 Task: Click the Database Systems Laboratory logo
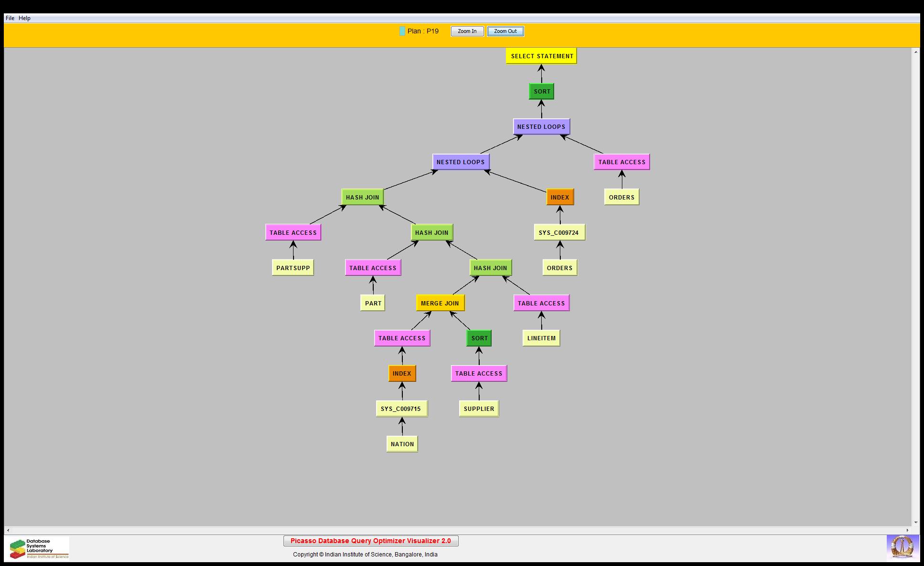pos(37,548)
